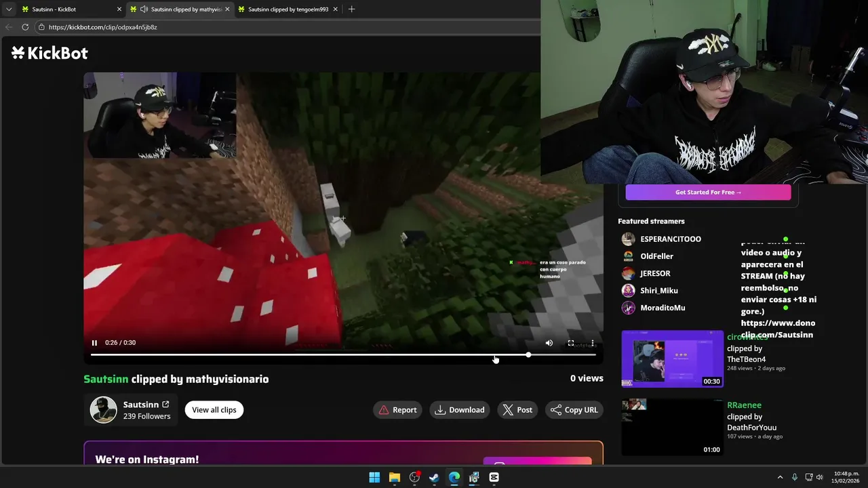Open clock and date panel

846,477
